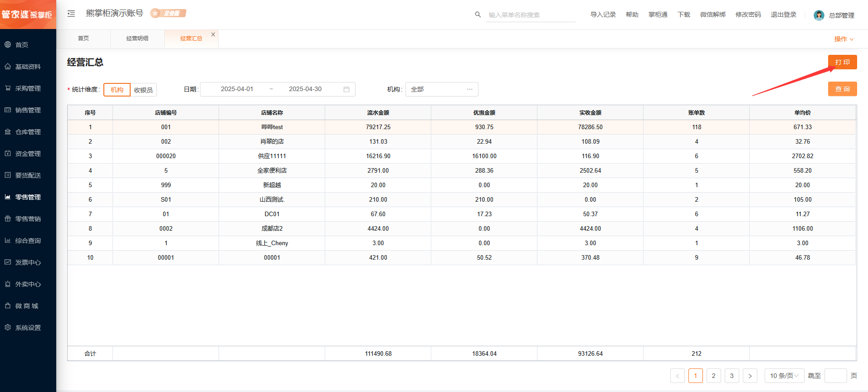
Task: Open the 10 条/页 page size dropdown
Action: point(784,376)
